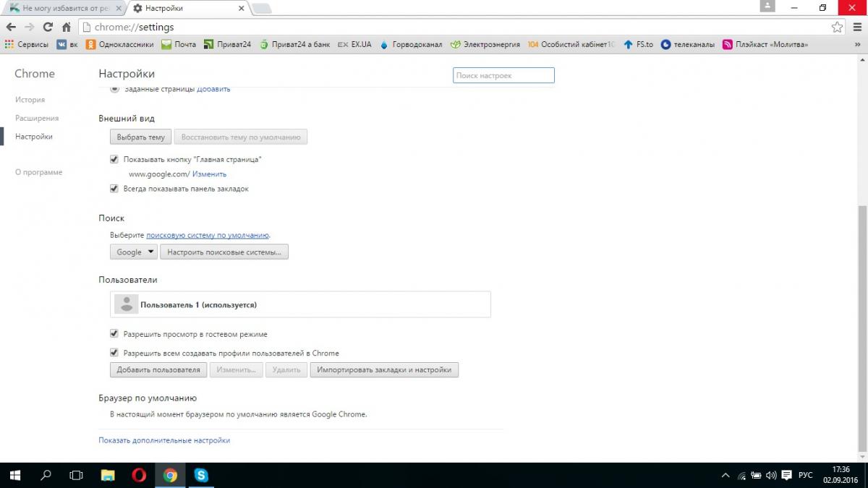
Task: Open the EX.UA bookmark
Action: pos(354,44)
